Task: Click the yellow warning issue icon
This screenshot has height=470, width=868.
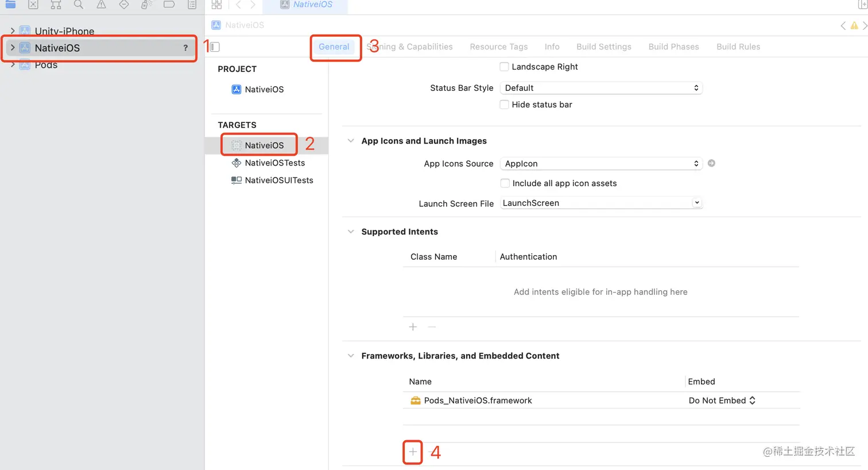Action: 854,25
